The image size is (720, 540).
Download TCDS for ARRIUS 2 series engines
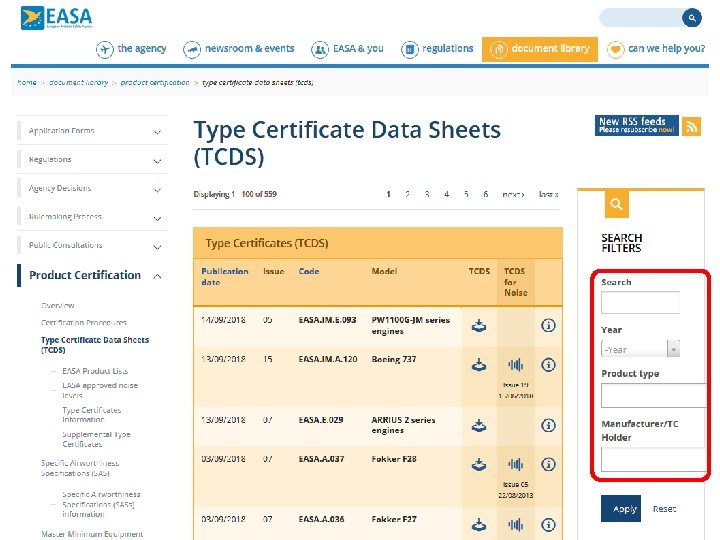[479, 425]
